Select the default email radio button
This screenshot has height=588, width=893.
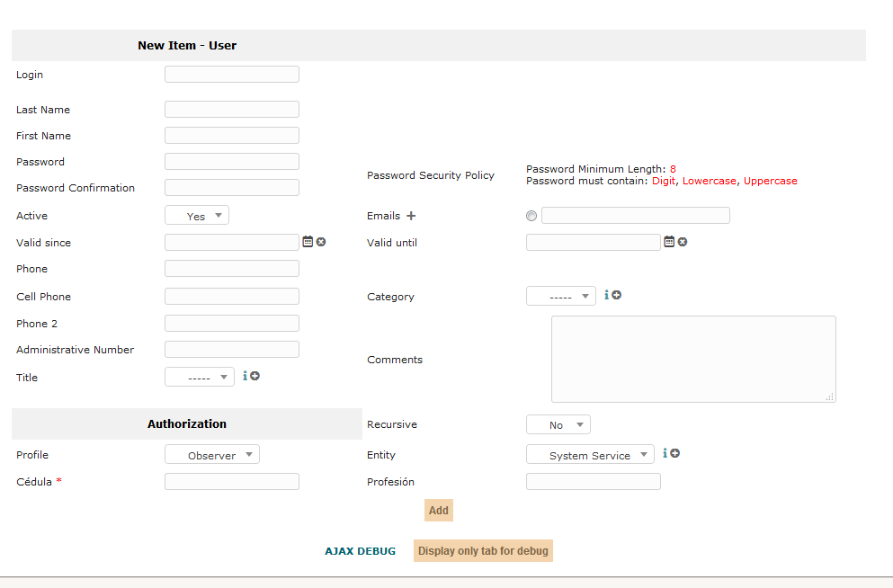tap(531, 216)
